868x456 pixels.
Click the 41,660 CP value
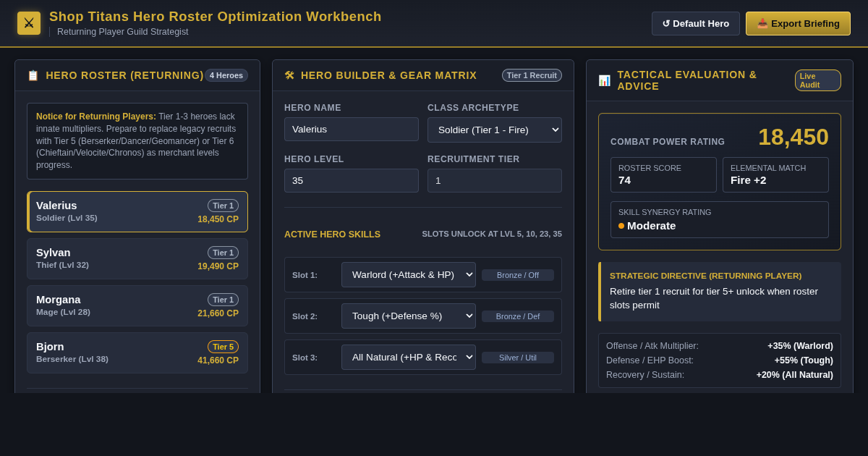(x=218, y=360)
